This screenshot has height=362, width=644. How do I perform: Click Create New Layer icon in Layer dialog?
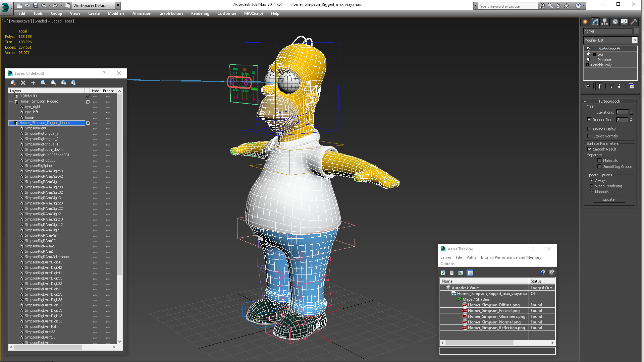coord(13,83)
